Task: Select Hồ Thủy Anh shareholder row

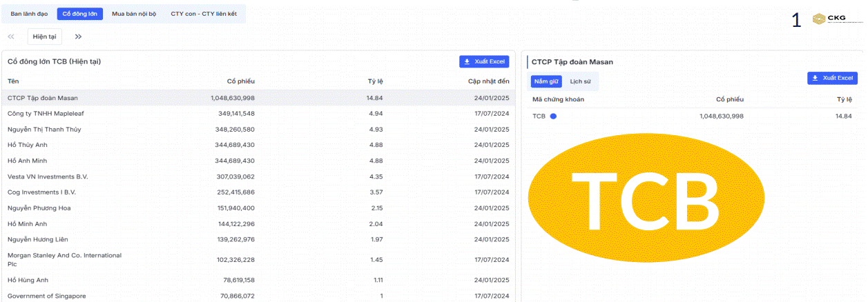Action: 258,145
